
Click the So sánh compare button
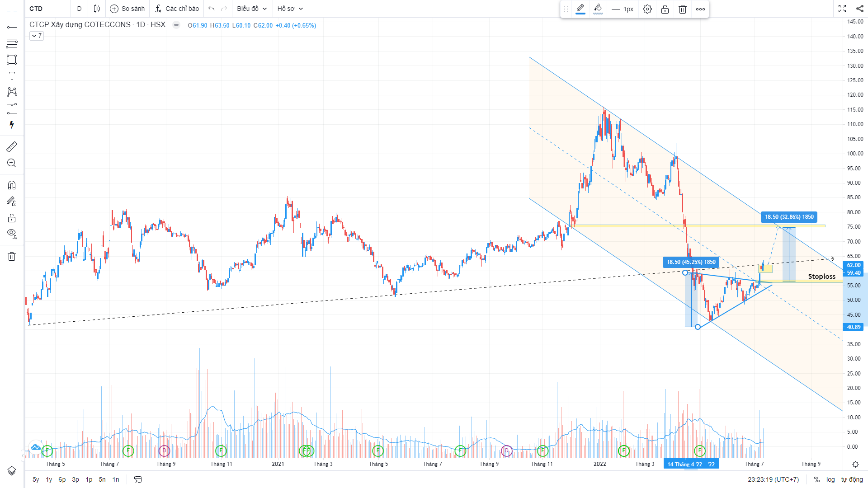[x=127, y=9]
